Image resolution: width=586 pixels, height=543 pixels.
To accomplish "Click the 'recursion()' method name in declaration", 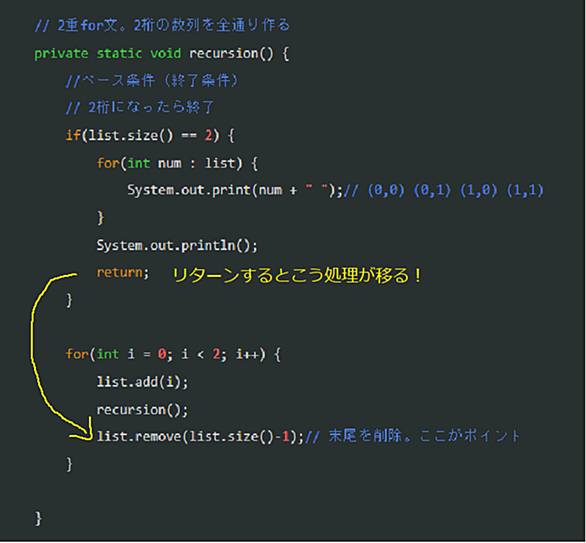I will click(x=231, y=54).
